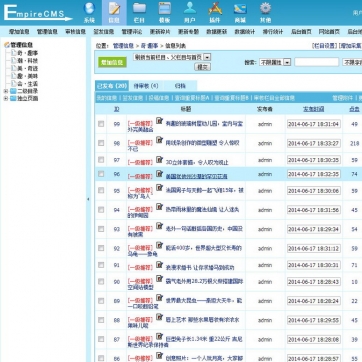Click the 提交 submit button

click(202, 67)
